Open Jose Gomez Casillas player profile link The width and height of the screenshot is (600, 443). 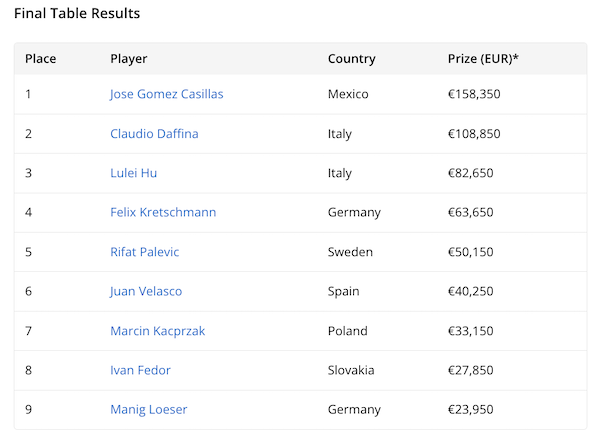(166, 94)
